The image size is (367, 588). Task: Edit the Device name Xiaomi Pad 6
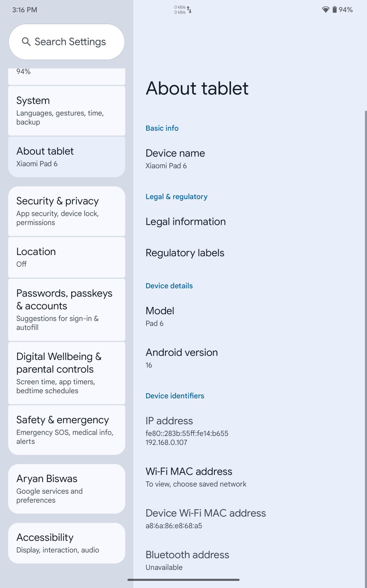pos(175,159)
